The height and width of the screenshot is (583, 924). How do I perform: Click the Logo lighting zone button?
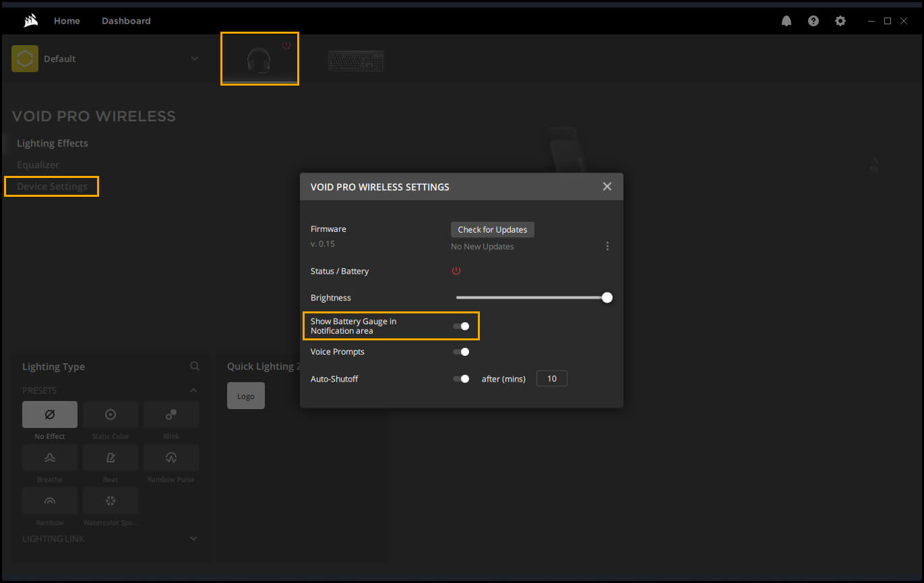[246, 396]
